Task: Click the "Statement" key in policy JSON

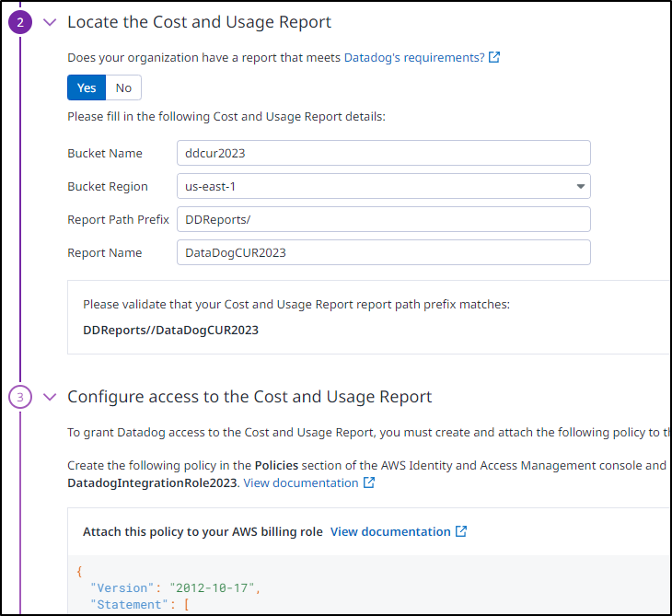Action: click(130, 604)
